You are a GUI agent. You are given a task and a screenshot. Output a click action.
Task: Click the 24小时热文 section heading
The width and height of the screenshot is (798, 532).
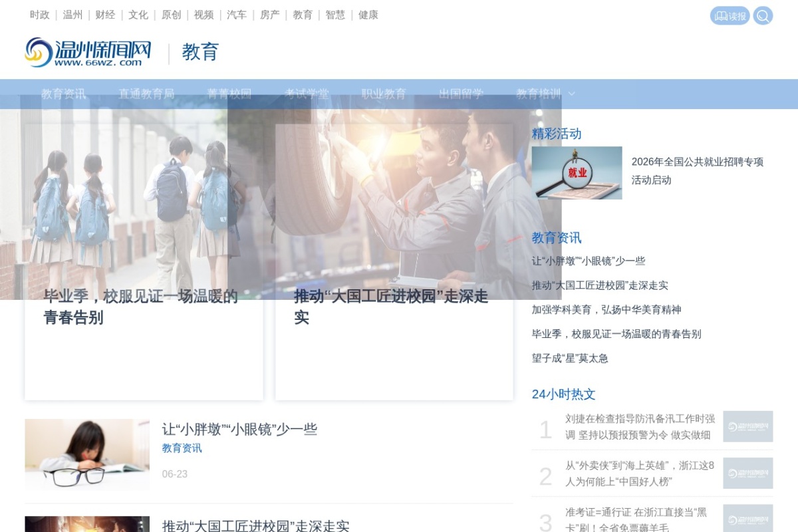tap(564, 394)
